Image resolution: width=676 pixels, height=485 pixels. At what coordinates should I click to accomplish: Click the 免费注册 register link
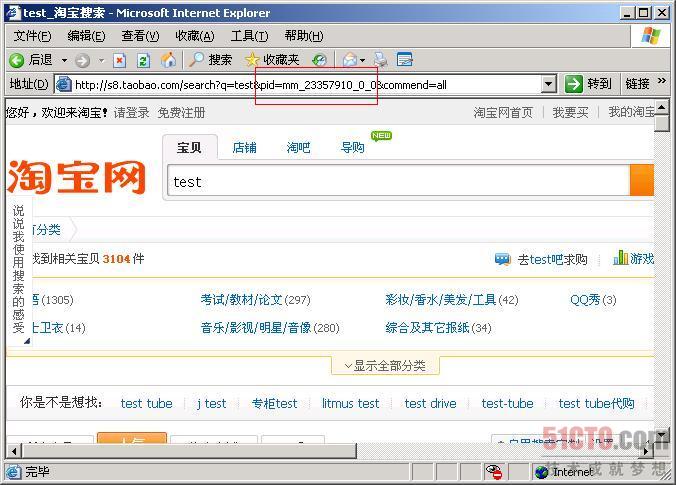click(181, 113)
